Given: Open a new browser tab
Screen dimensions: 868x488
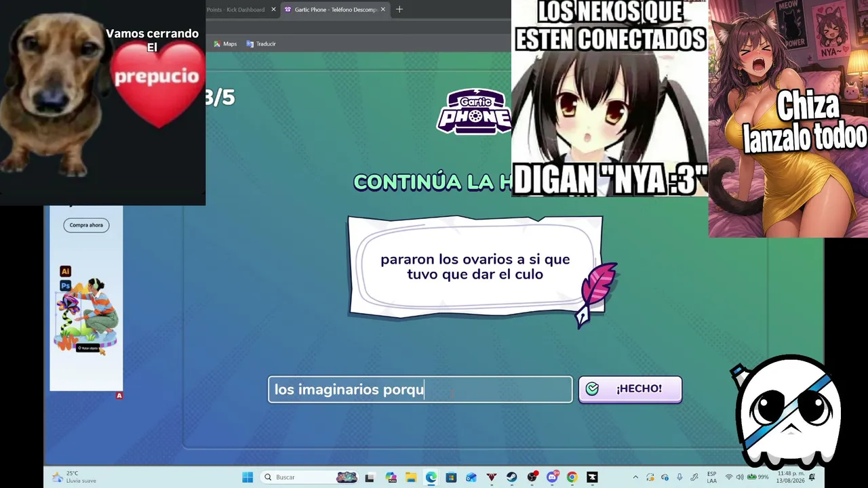Looking at the screenshot, I should pos(399,9).
